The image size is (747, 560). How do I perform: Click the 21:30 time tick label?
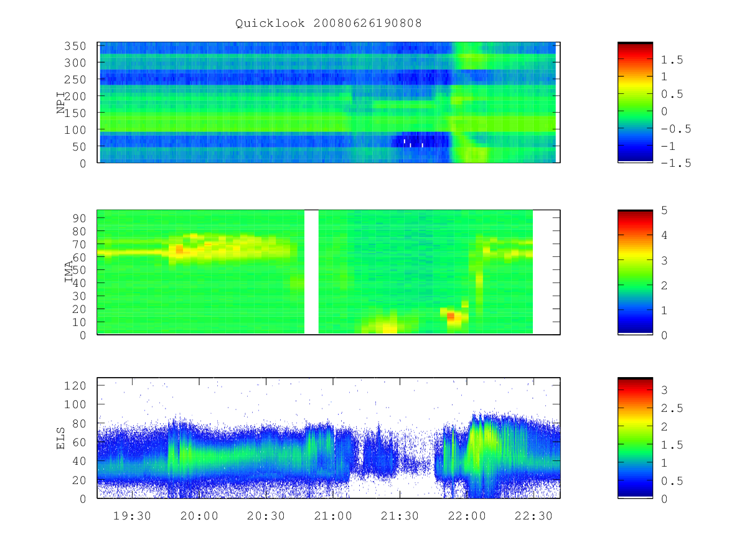pos(400,516)
